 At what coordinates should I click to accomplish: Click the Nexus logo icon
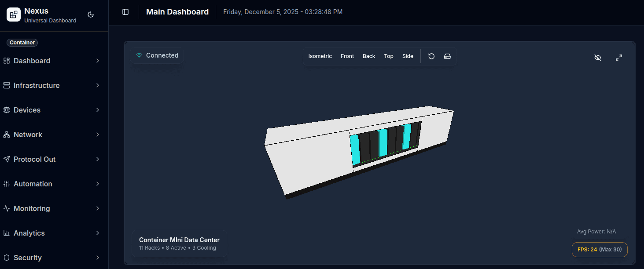tap(14, 15)
